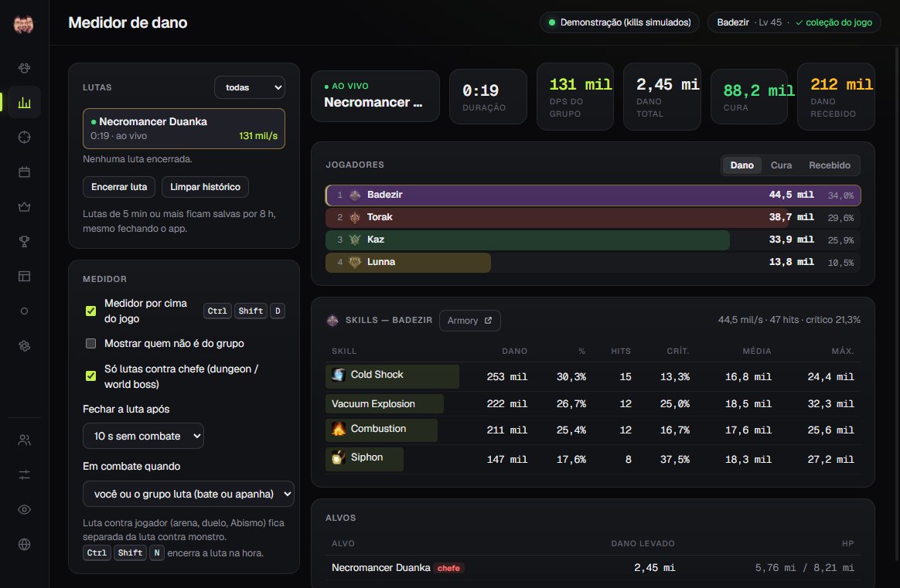Click the Siphon skill icon
This screenshot has height=588, width=900.
click(339, 457)
